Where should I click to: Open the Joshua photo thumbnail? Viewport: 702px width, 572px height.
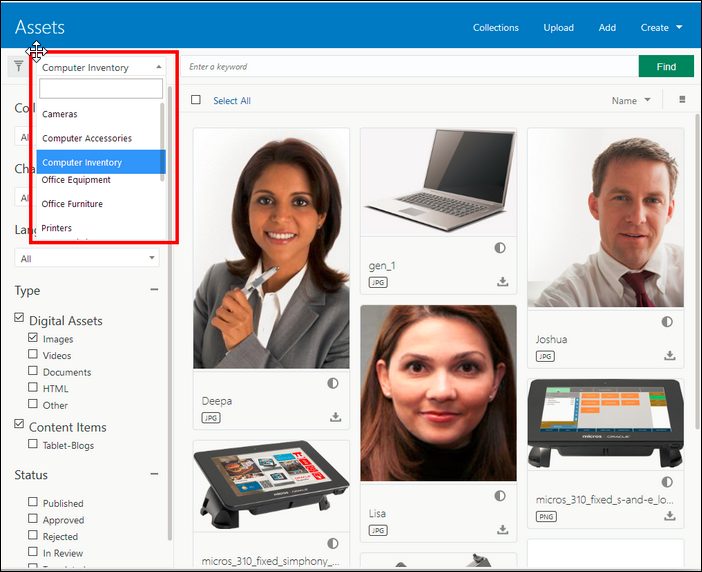(x=605, y=218)
